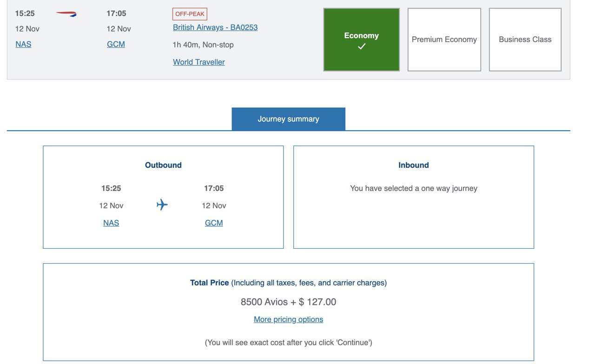Screen dimensions: 595x364
Task: Choose the Business Class cabin
Action: pyautogui.click(x=525, y=40)
